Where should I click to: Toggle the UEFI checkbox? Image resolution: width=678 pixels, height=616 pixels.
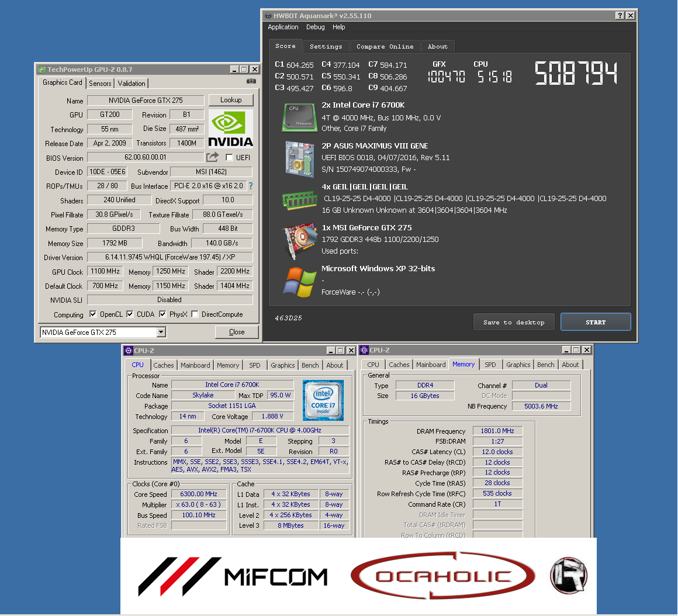pyautogui.click(x=229, y=157)
